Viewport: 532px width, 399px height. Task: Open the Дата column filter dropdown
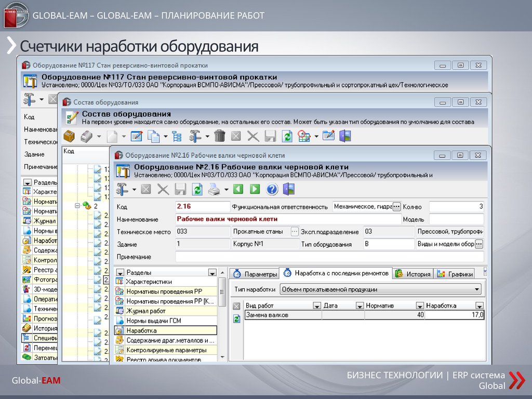point(360,306)
